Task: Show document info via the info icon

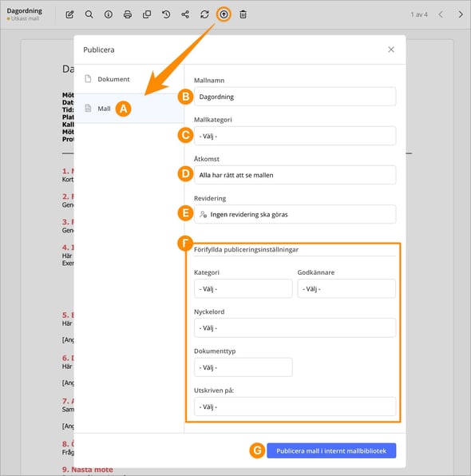Action: point(109,14)
